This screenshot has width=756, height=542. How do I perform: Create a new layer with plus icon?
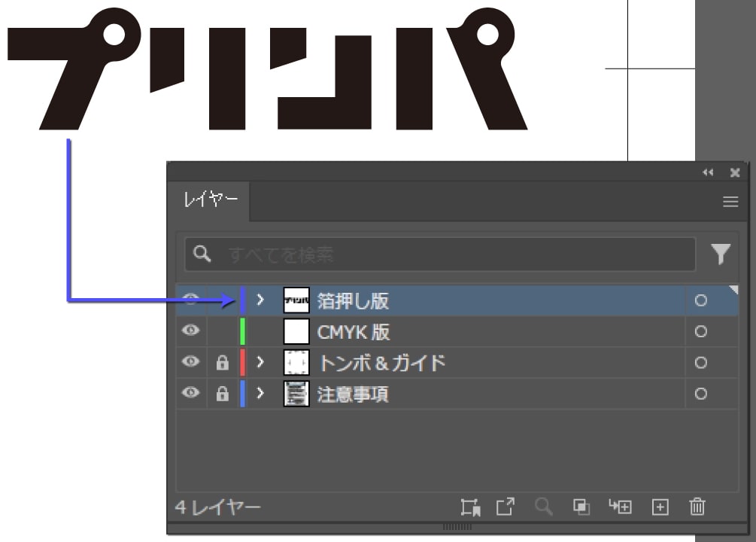point(660,507)
